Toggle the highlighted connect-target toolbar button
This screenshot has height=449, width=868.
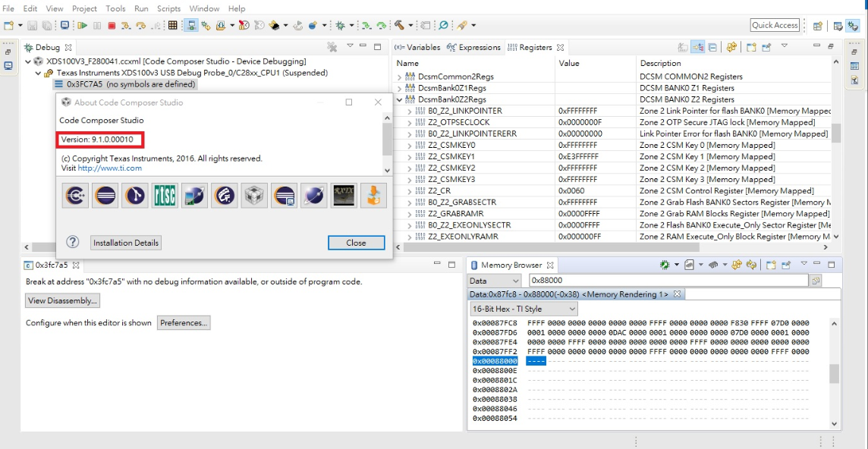191,26
